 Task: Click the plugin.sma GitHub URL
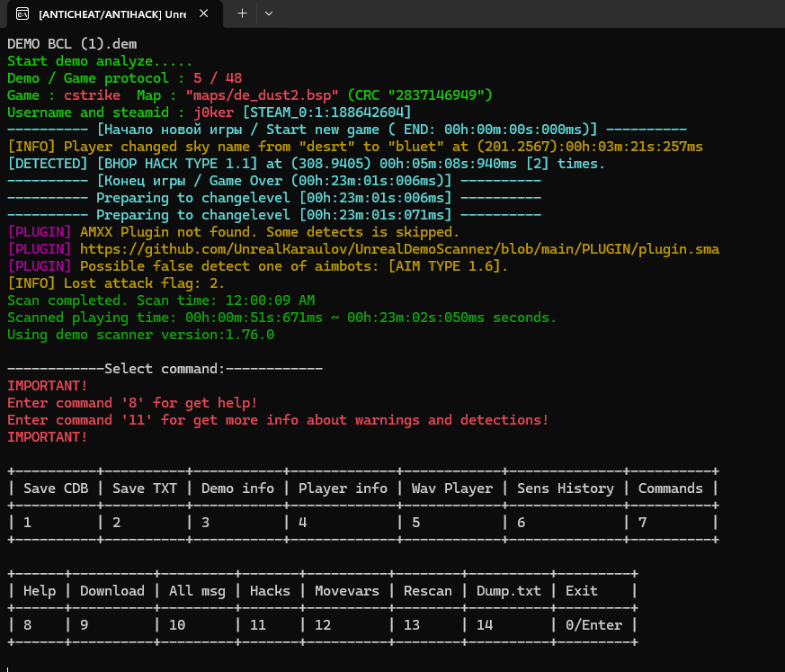click(399, 249)
